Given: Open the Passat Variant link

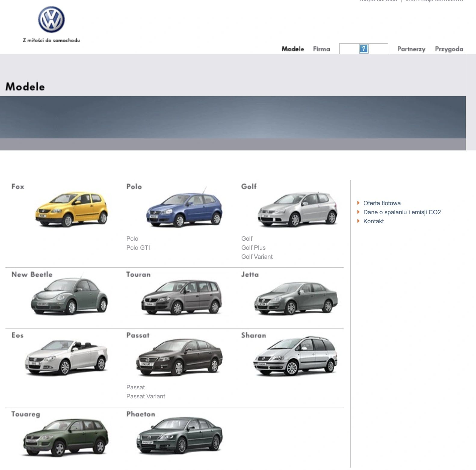Looking at the screenshot, I should [146, 396].
